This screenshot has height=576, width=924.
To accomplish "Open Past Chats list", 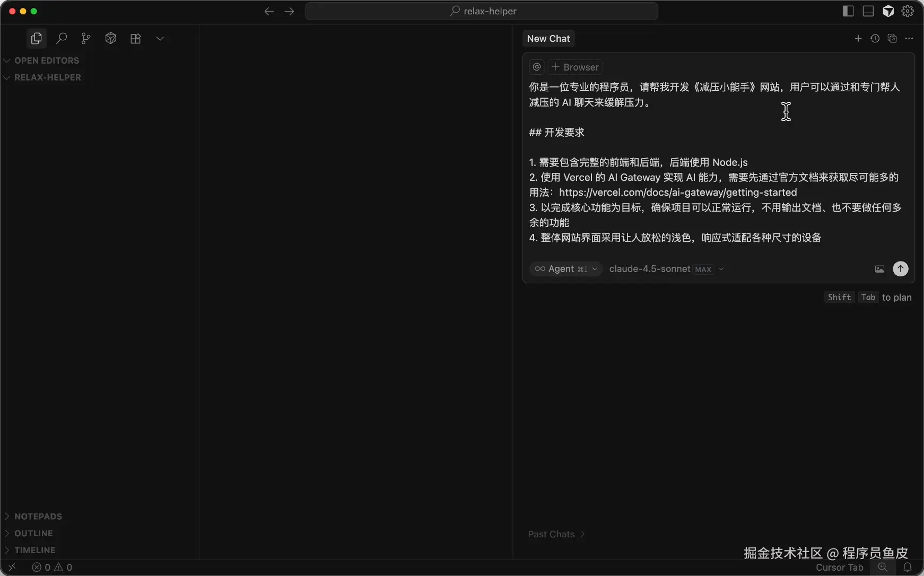I will 556,534.
